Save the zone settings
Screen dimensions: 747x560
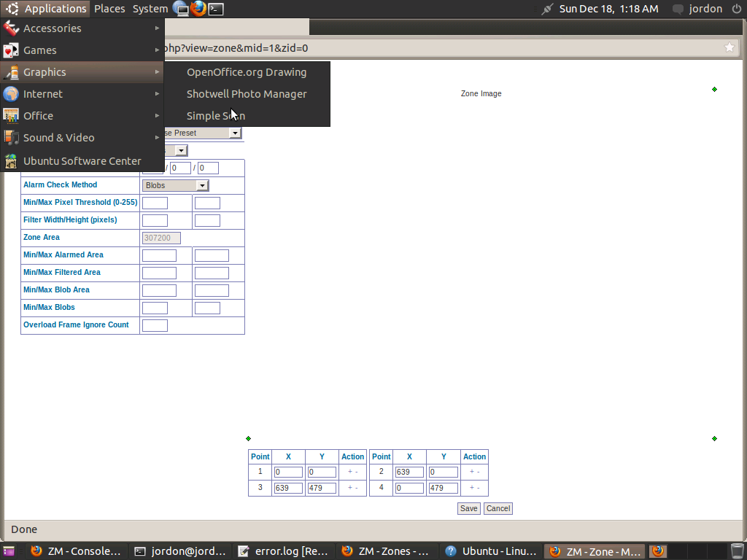469,508
